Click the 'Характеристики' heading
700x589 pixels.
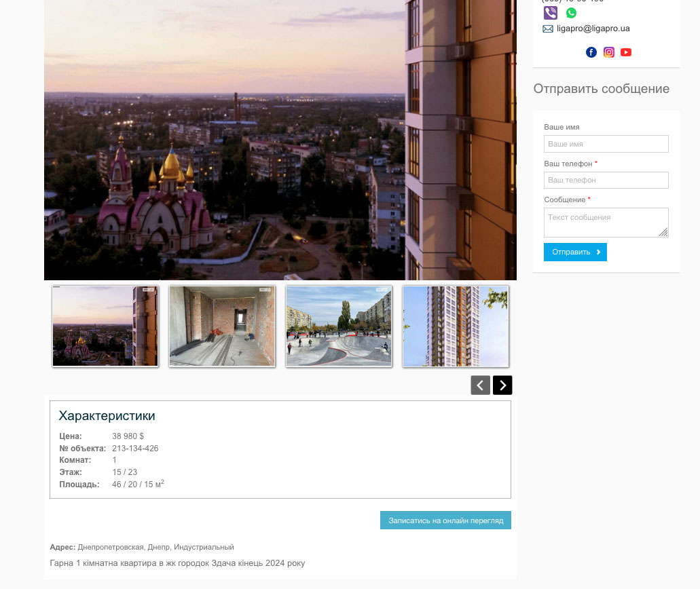coord(107,416)
